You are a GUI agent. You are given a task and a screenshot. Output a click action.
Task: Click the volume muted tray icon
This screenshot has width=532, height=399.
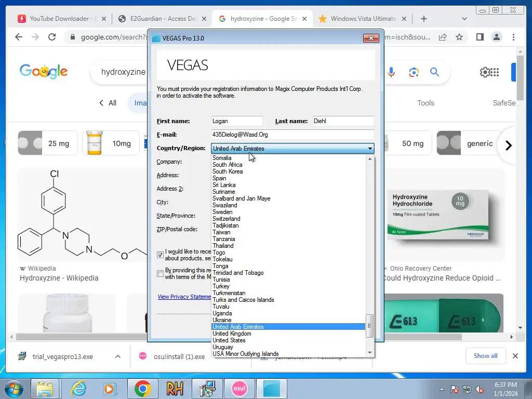(480, 390)
